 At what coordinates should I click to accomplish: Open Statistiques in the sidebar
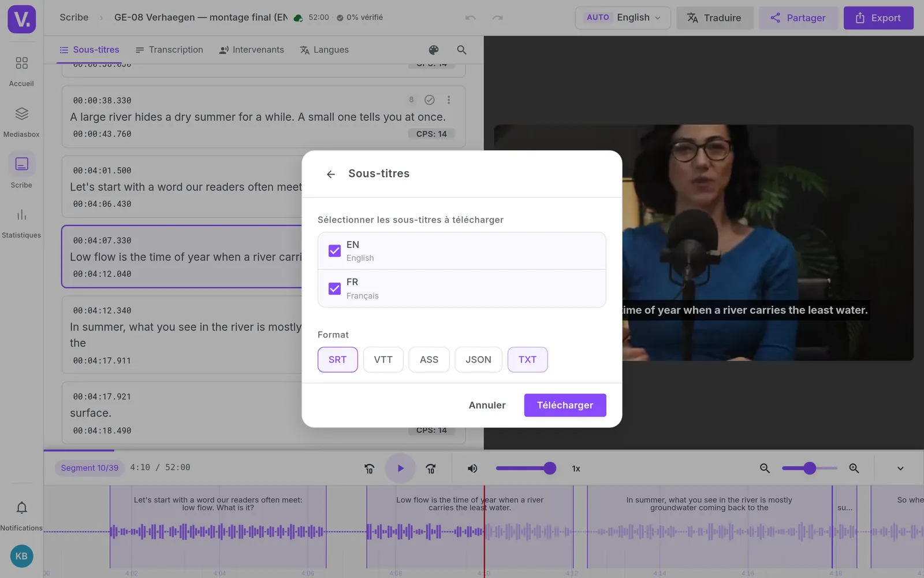21,223
